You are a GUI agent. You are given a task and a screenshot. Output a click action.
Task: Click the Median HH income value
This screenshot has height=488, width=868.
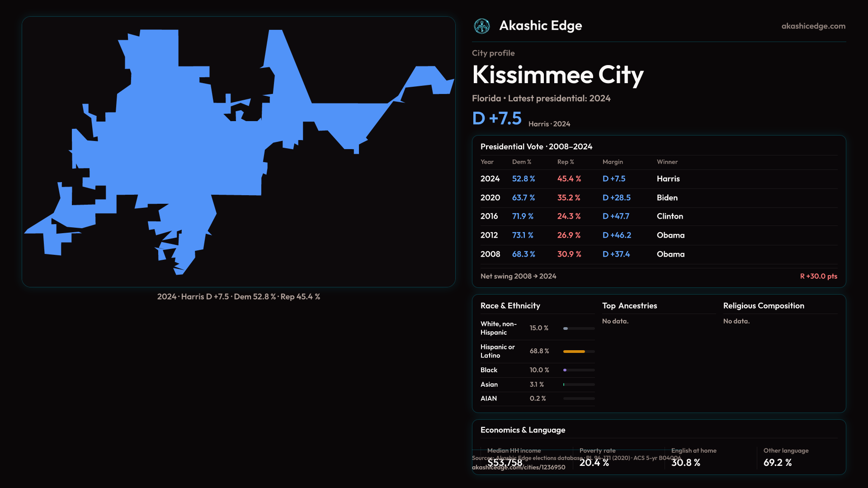coord(505,463)
